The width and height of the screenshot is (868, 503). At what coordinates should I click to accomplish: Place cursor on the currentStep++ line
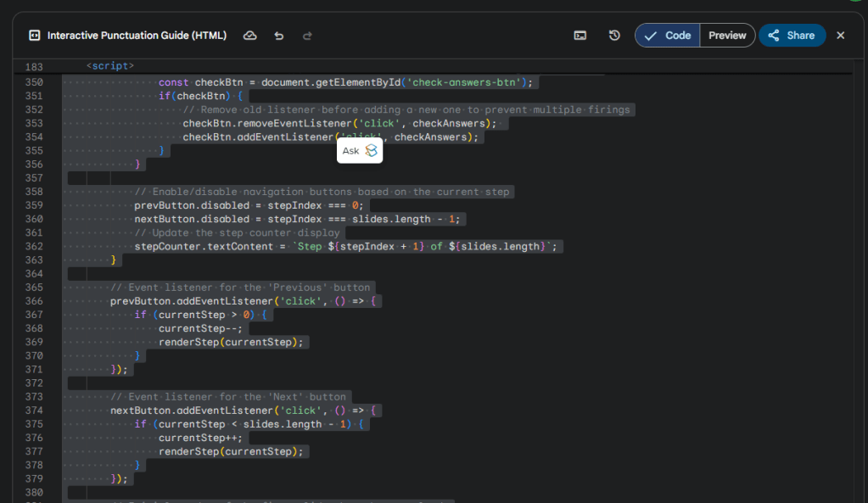coord(200,438)
